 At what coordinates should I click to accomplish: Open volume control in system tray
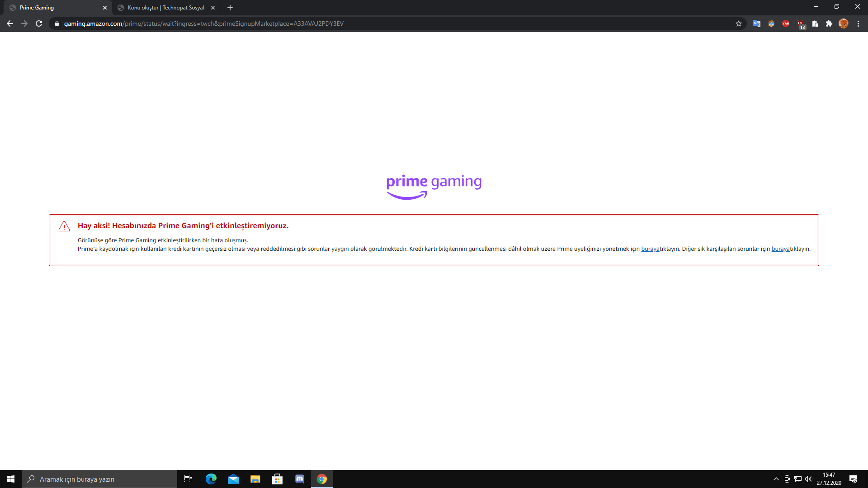click(x=808, y=479)
